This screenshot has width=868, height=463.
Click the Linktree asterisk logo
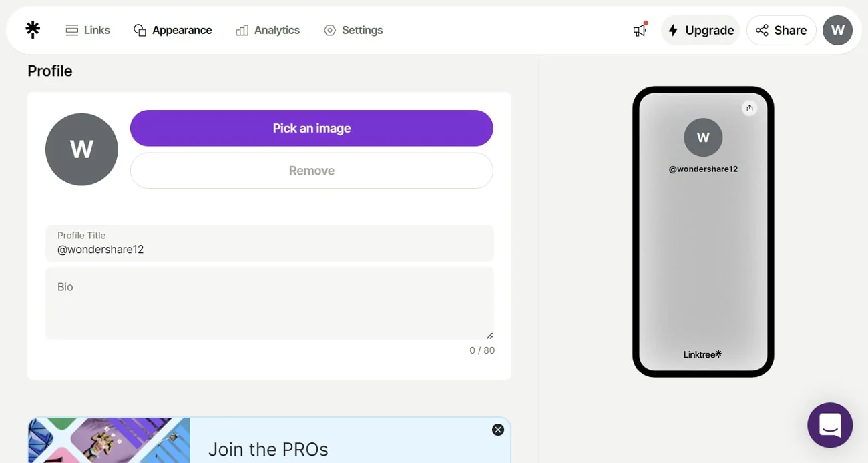[32, 30]
